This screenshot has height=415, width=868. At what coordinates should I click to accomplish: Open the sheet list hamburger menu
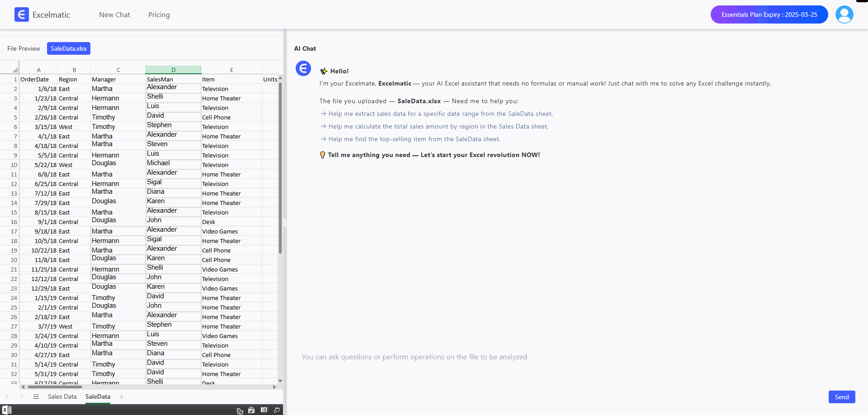click(36, 397)
